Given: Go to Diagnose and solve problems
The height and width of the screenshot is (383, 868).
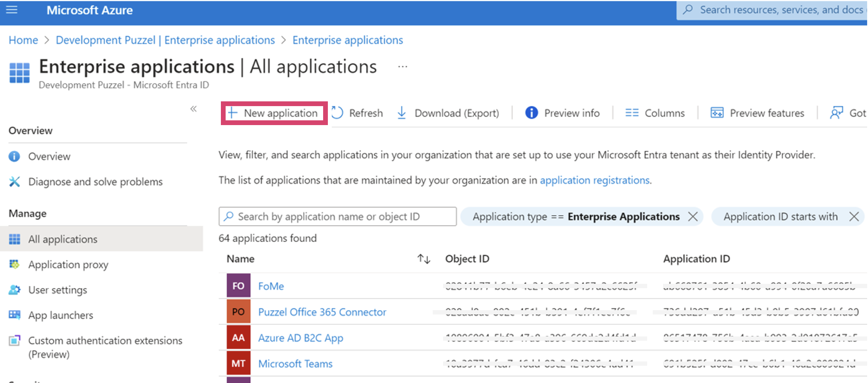Looking at the screenshot, I should click(x=95, y=182).
